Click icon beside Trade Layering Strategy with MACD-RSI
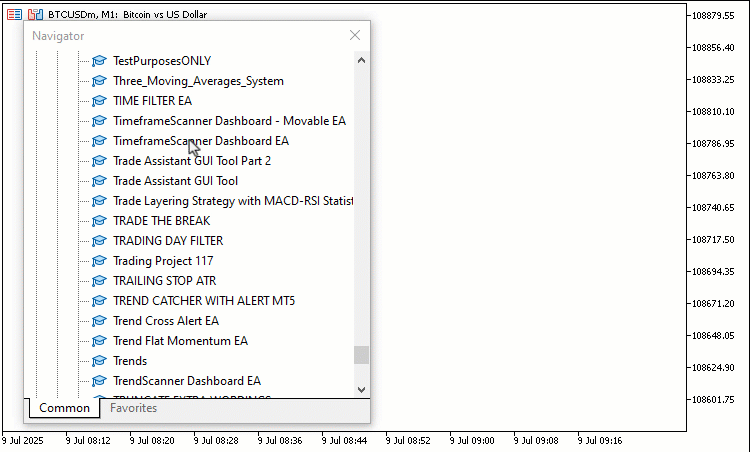This screenshot has width=750, height=452. coord(99,201)
